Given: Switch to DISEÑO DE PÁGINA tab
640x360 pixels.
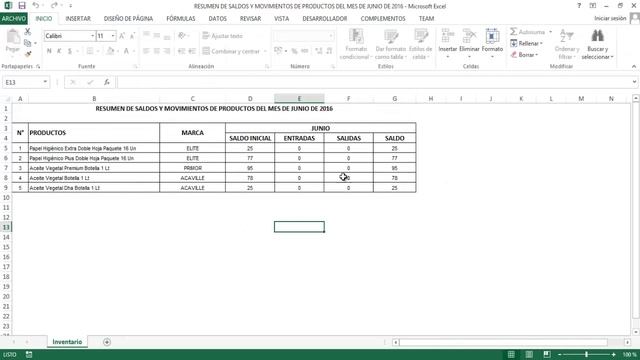Looking at the screenshot, I should 128,19.
